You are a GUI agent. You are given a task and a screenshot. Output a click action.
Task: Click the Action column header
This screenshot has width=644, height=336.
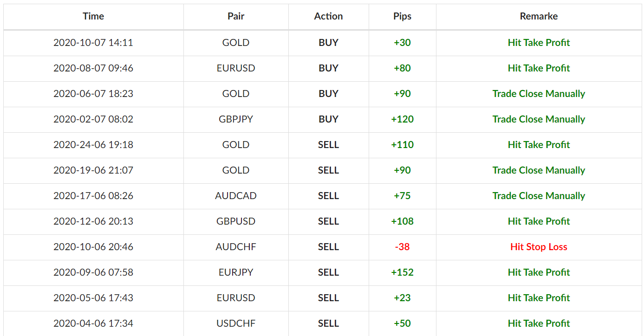click(x=329, y=16)
